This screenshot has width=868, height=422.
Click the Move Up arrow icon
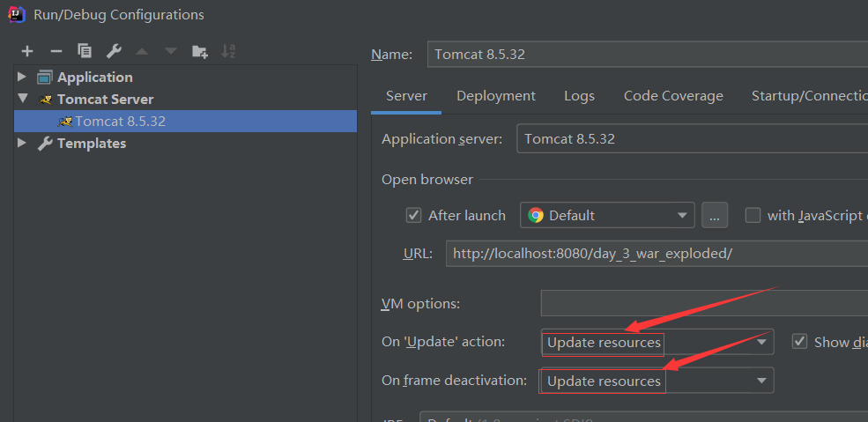[x=142, y=51]
